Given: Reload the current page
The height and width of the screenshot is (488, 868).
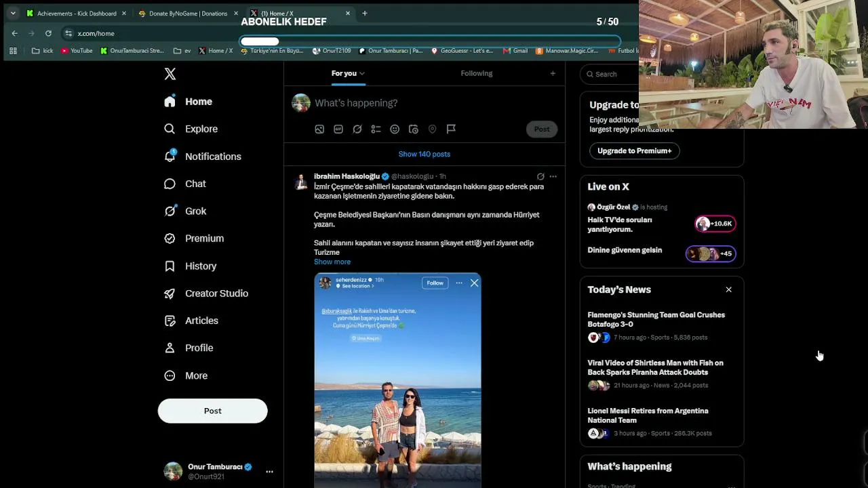Looking at the screenshot, I should (48, 33).
